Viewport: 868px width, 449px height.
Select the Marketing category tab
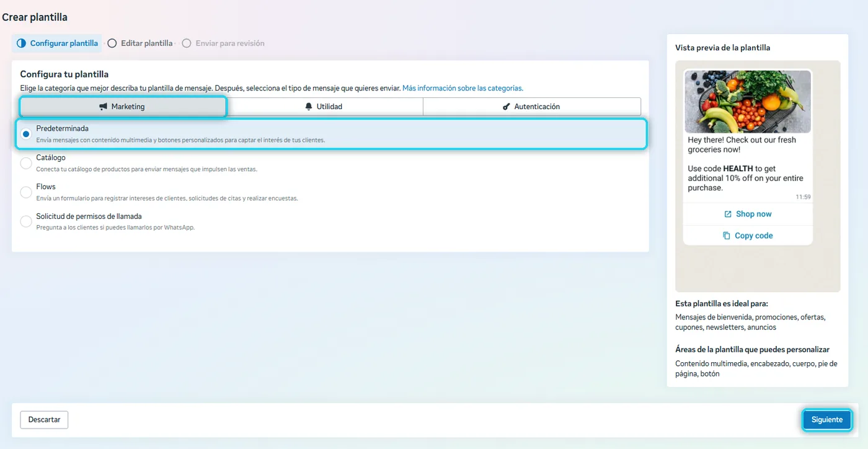[x=123, y=107]
